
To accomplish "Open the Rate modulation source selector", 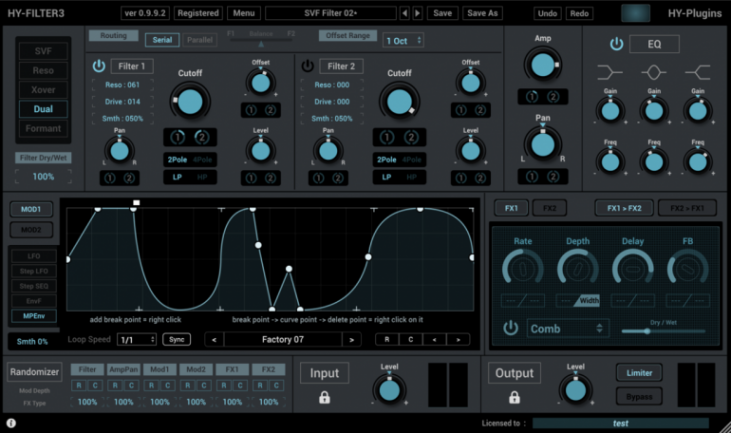I will coord(523,301).
